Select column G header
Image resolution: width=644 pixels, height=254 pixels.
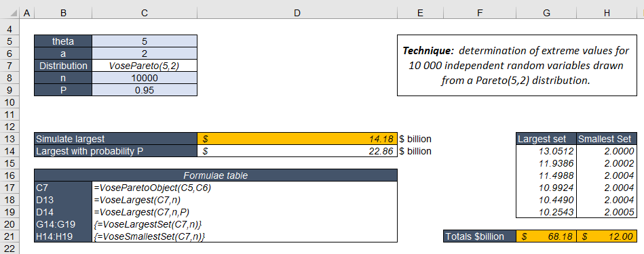tap(546, 13)
